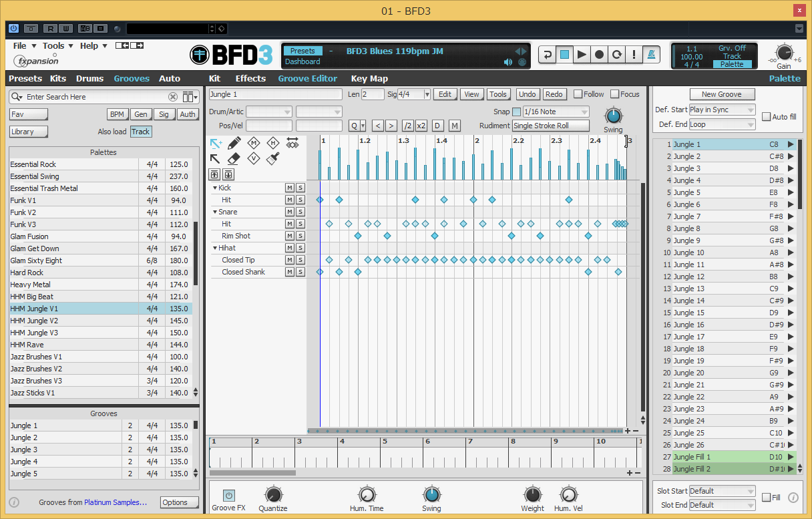Select the diamond H tool
This screenshot has height=519, width=812.
coord(272,143)
